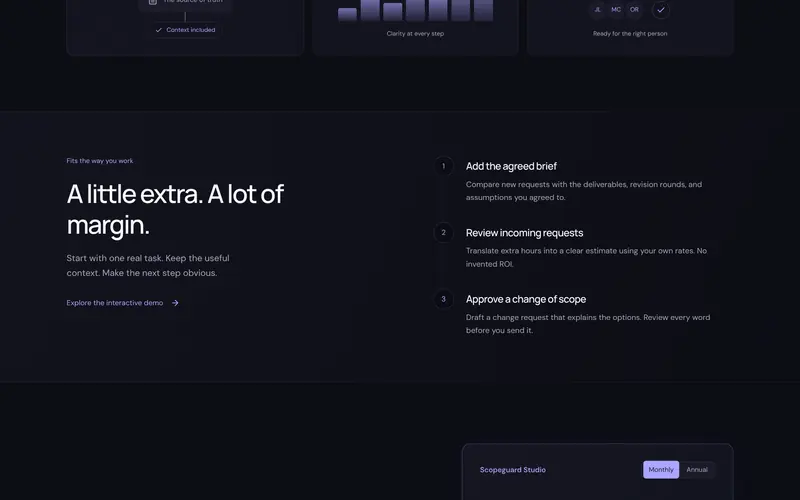
Task: Select the OR avatar
Action: point(634,10)
